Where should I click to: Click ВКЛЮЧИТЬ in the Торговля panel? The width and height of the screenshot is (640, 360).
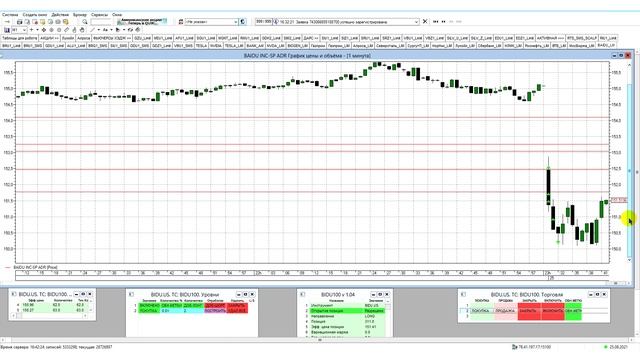point(553,311)
